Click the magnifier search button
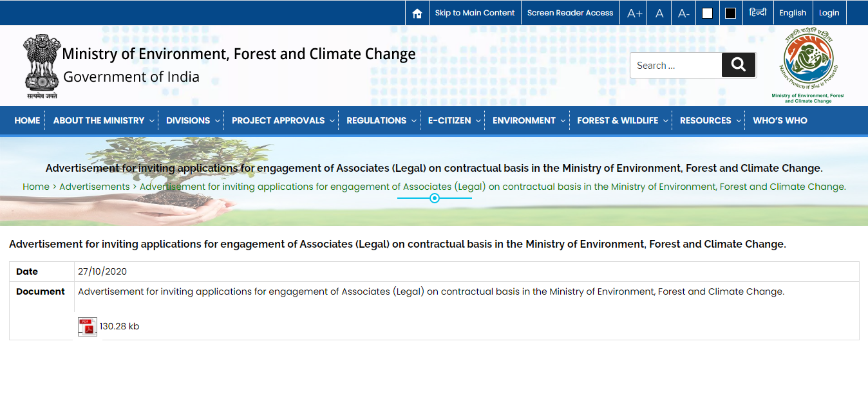The image size is (868, 395). [x=739, y=65]
